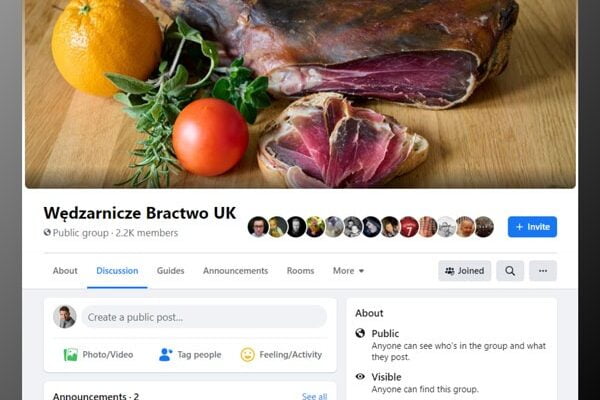Viewport: 600px width, 400px height.
Task: Click the Create a public post field
Action: coord(204,317)
